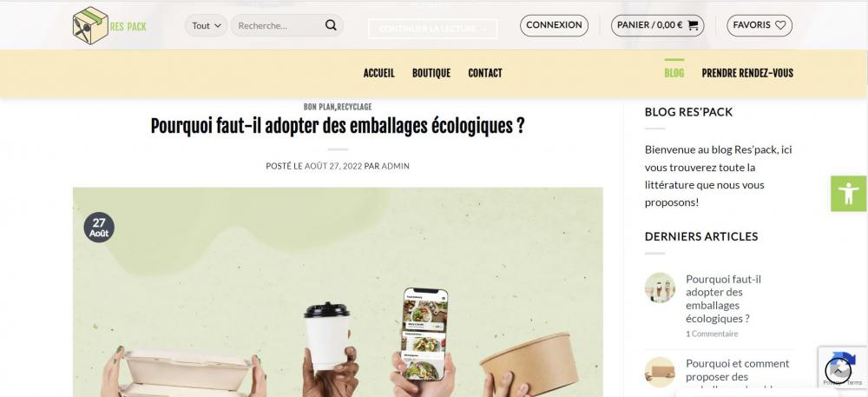Image resolution: width=868 pixels, height=397 pixels.
Task: Open the Boutique menu item
Action: pyautogui.click(x=431, y=73)
